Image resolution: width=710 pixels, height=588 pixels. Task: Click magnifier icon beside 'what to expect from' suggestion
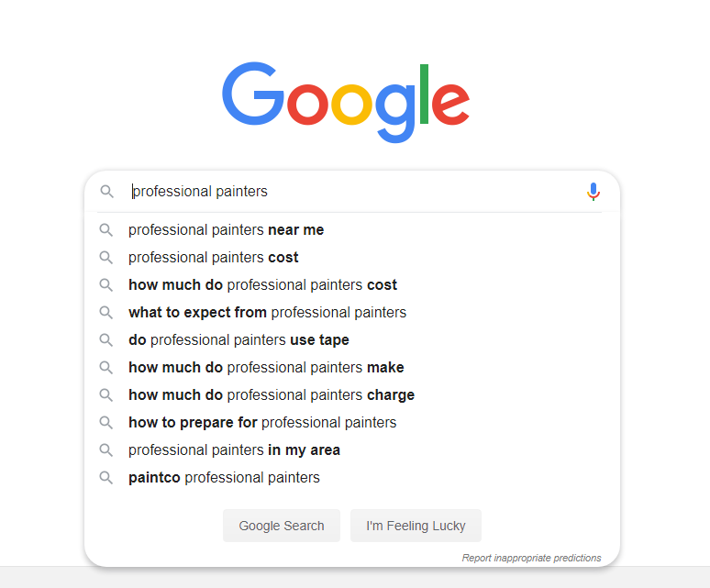[106, 312]
